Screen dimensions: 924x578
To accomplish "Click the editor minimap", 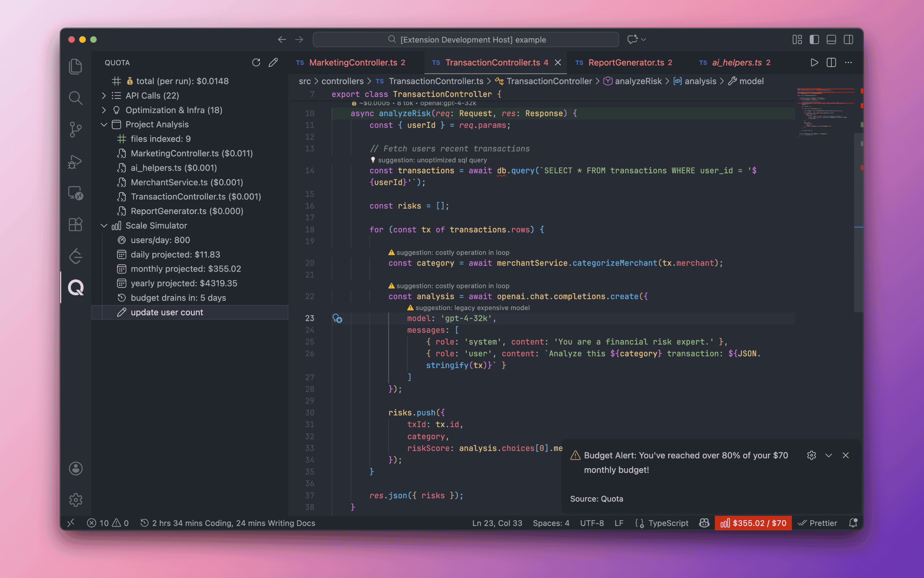I will point(825,113).
